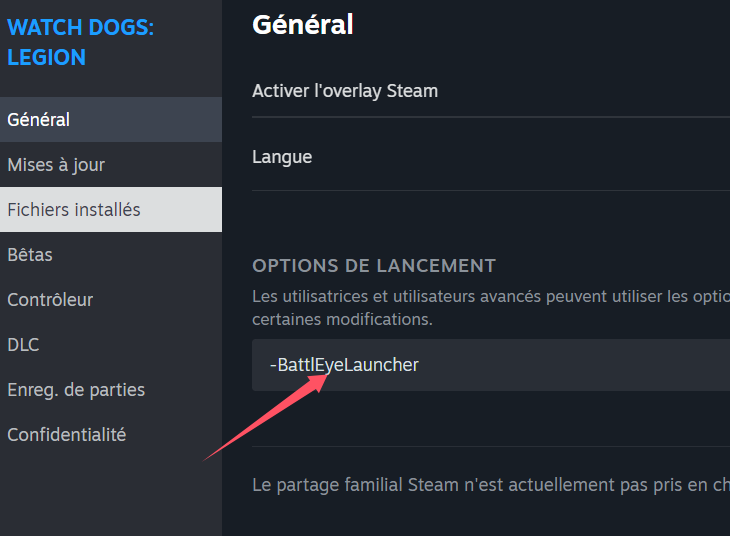The image size is (730, 536).
Task: Click the red arrow annotation
Action: 266,418
